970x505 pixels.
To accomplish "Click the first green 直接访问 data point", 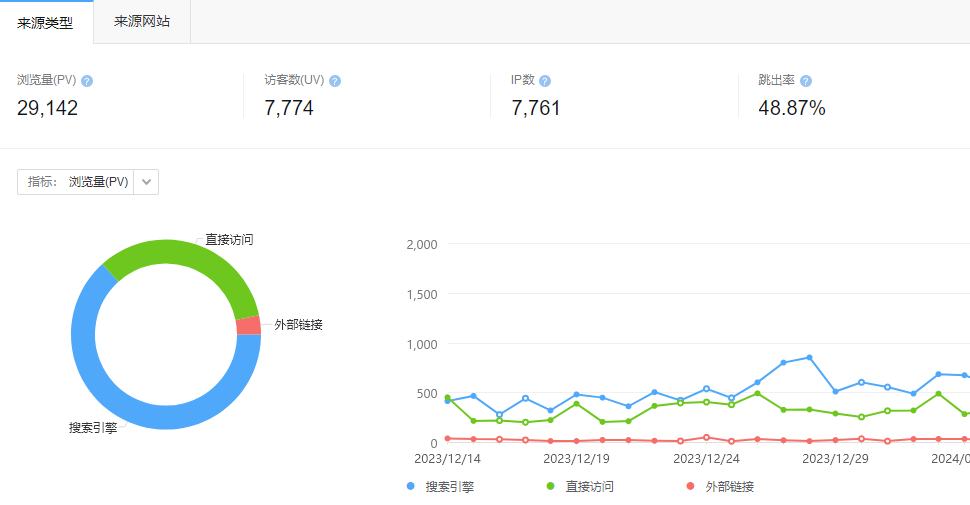I will [x=447, y=398].
